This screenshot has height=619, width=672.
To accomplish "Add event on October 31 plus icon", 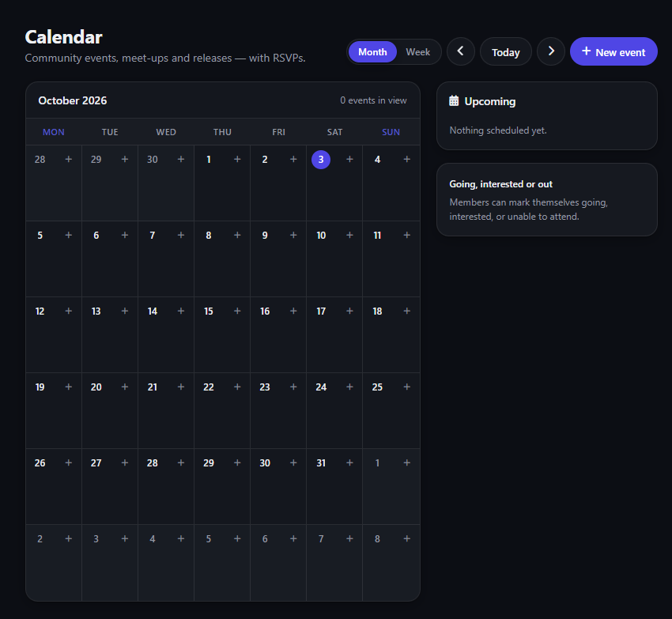I will click(x=349, y=462).
